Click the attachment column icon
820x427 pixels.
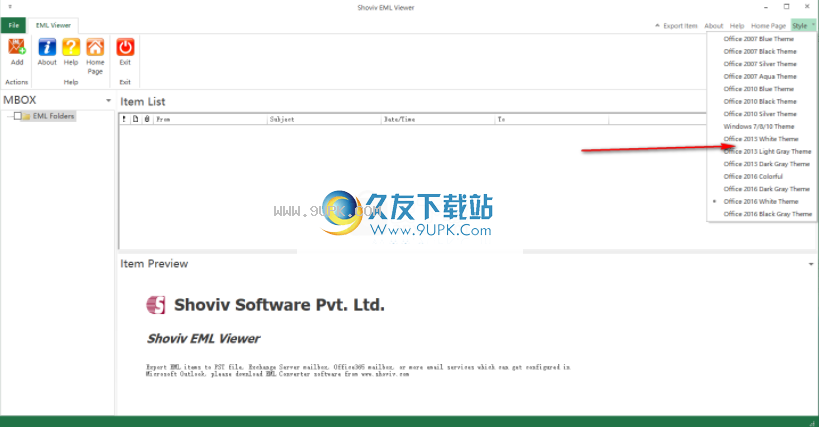[147, 119]
